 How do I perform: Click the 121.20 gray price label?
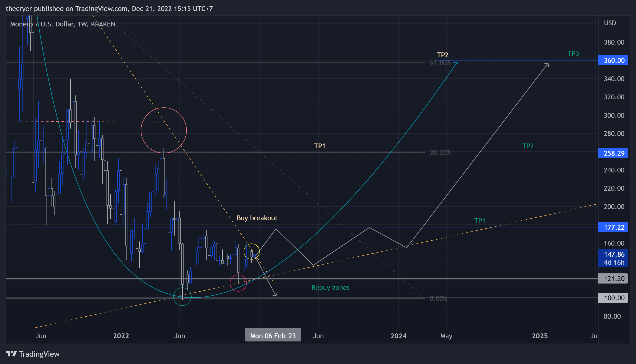(613, 278)
